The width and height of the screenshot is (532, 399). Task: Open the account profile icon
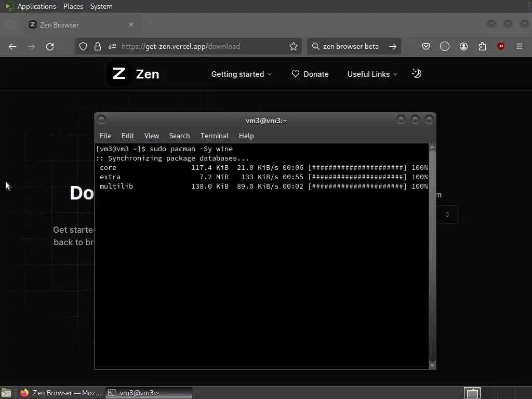(463, 46)
